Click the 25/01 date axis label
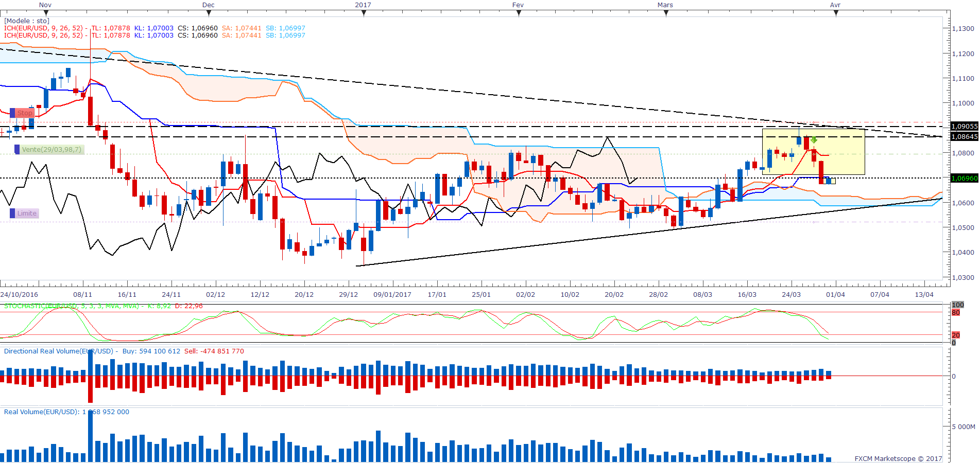 (x=482, y=295)
